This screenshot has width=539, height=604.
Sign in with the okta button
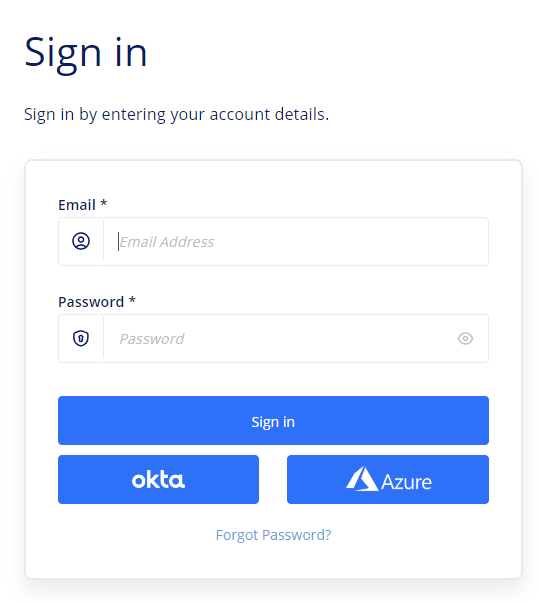click(x=158, y=479)
